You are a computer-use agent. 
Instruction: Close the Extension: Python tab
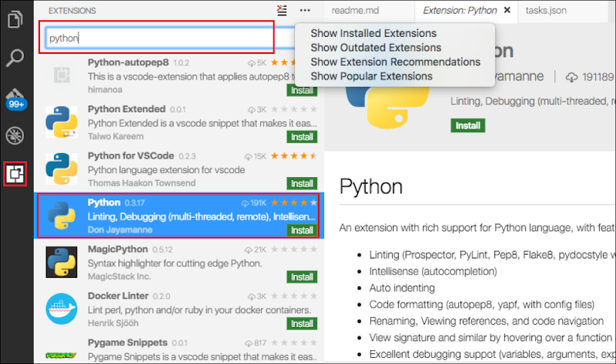click(x=507, y=10)
